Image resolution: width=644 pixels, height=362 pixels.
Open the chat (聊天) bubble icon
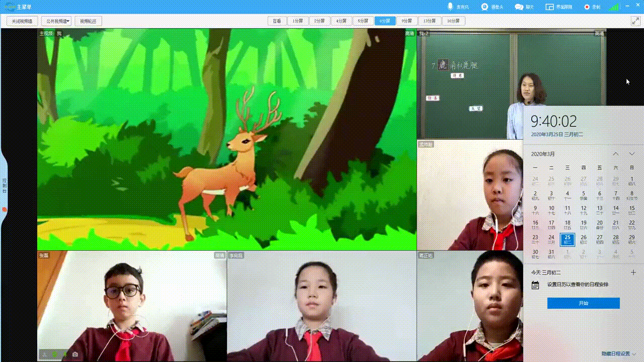[519, 7]
